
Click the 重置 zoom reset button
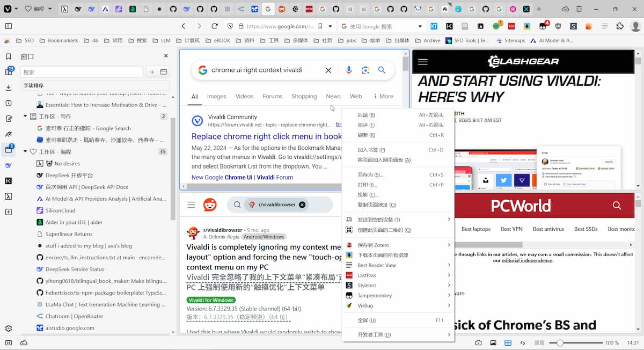tap(539, 342)
